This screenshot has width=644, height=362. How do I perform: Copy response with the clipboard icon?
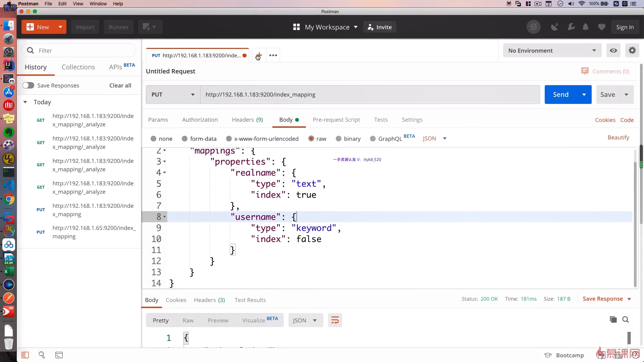click(x=613, y=319)
